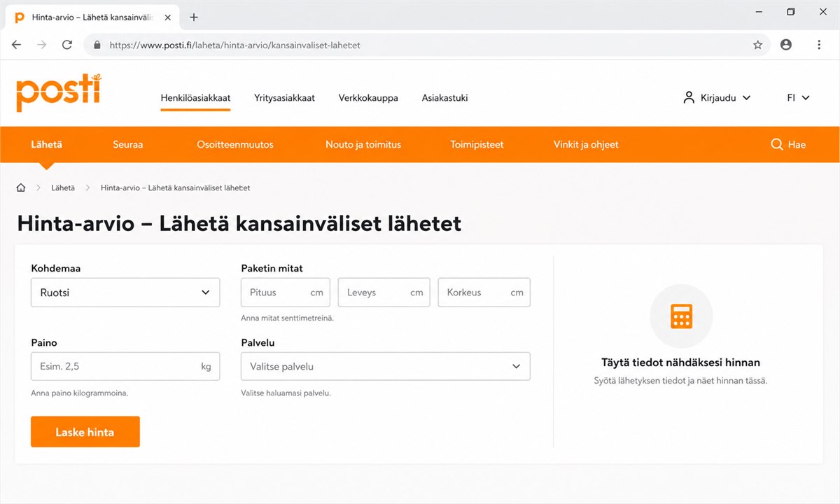
Task: Open Verkkokauppa in top navigation
Action: [368, 98]
